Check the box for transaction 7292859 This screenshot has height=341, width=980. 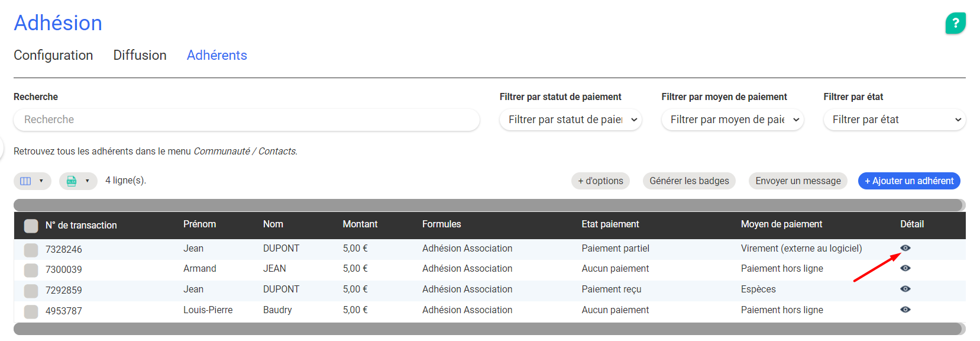pos(31,291)
